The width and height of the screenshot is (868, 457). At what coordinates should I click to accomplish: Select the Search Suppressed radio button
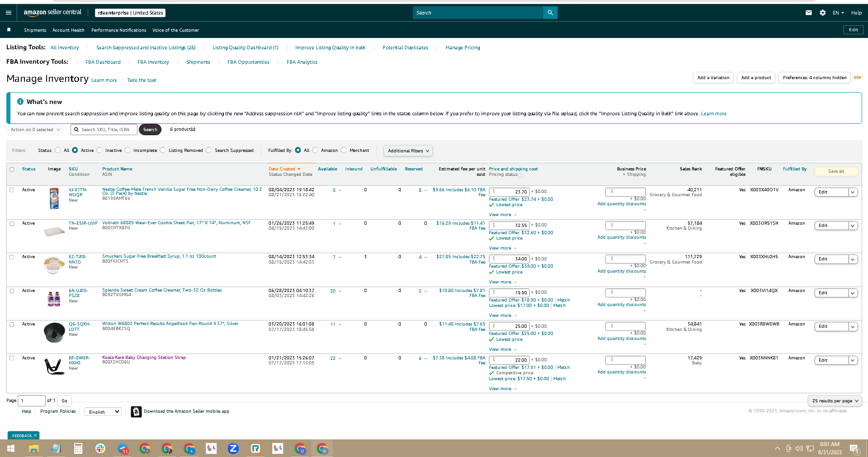point(209,150)
